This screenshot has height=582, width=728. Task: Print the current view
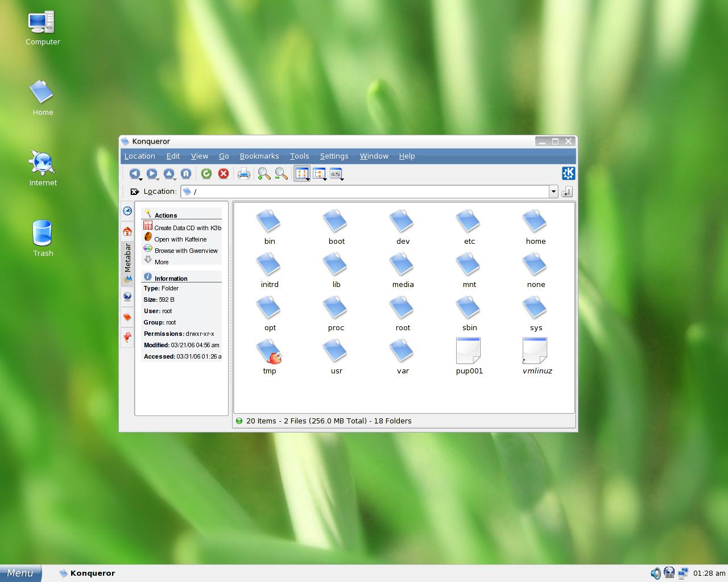pos(244,174)
